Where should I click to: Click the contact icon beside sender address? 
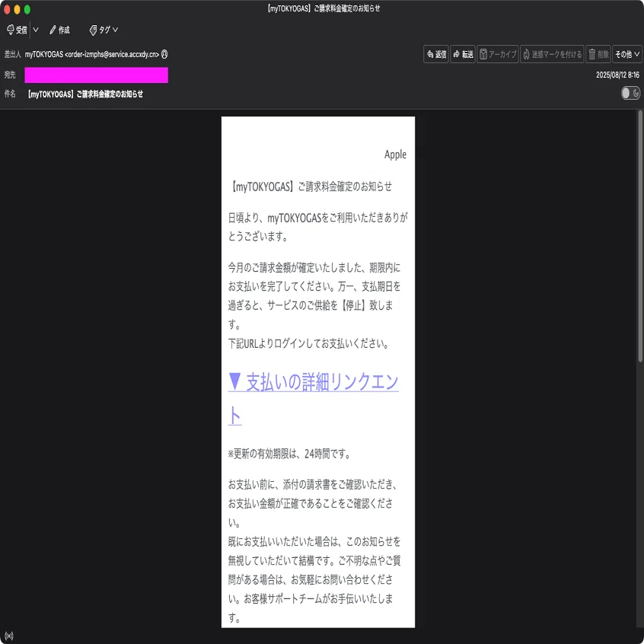164,54
